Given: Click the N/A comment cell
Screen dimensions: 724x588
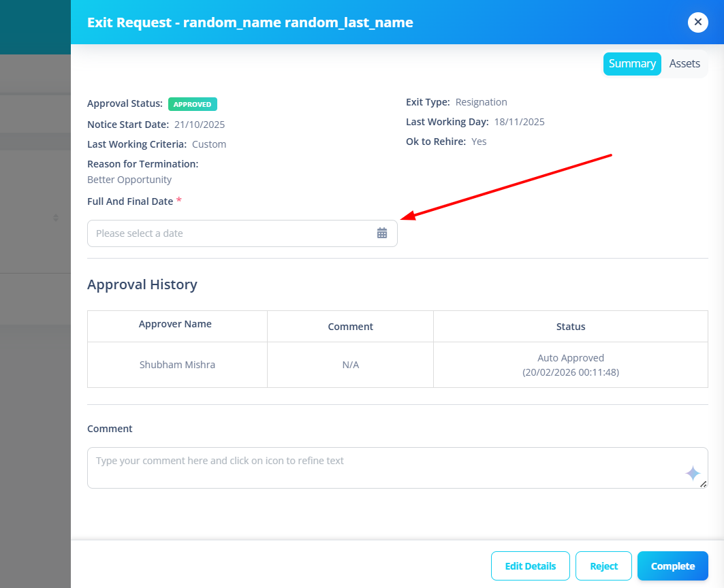Looking at the screenshot, I should 351,365.
